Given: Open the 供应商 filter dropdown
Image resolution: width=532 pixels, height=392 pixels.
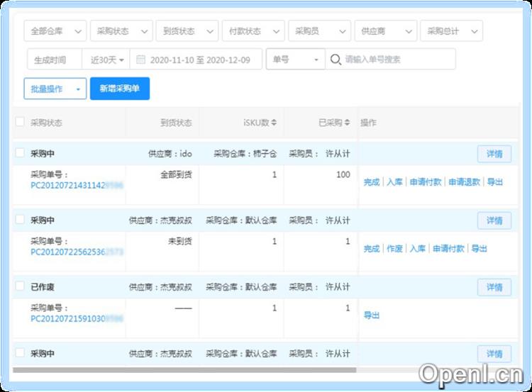Looking at the screenshot, I should (x=385, y=31).
